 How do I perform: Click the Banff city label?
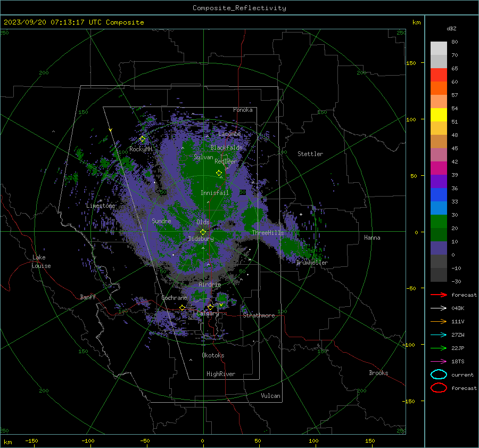coord(88,297)
